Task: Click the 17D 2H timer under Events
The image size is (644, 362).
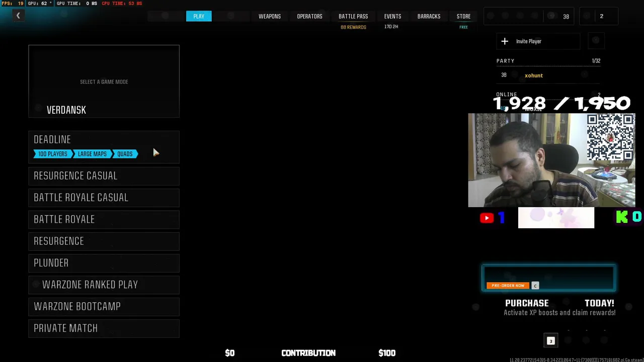Action: click(391, 27)
